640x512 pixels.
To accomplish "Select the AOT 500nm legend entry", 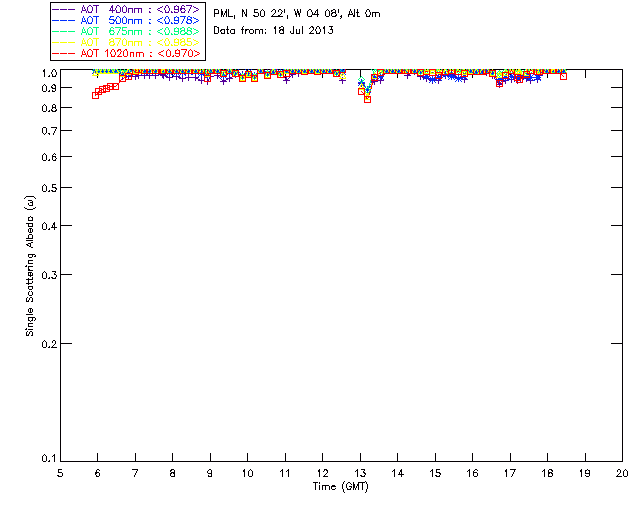I will tap(126, 20).
